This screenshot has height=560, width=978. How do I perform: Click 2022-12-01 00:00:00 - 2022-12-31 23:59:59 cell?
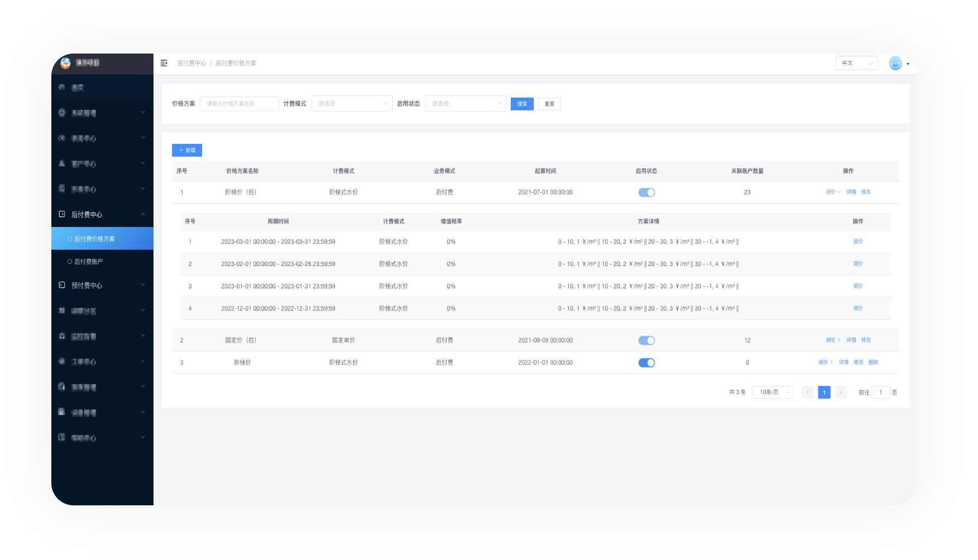pyautogui.click(x=278, y=308)
